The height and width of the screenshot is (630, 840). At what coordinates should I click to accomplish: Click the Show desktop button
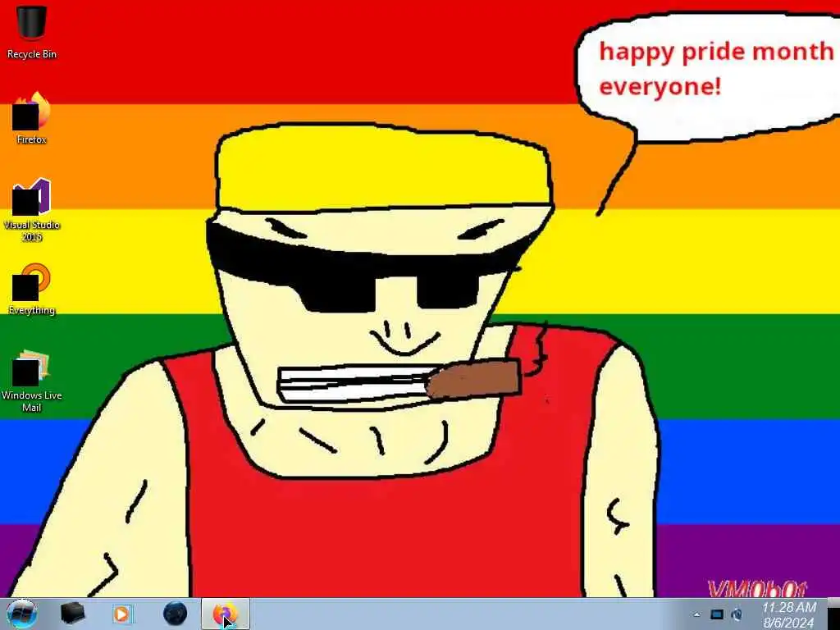(x=833, y=614)
